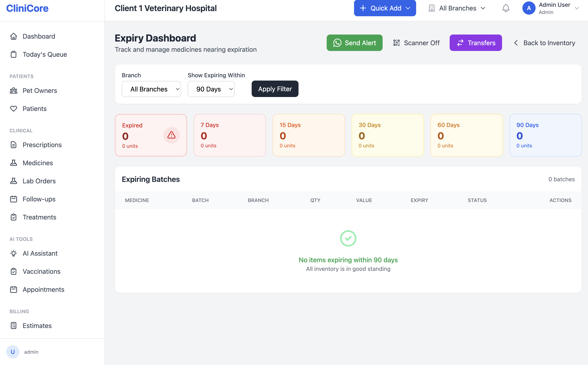This screenshot has height=365, width=588.
Task: Open the Branch selection dropdown
Action: click(151, 89)
